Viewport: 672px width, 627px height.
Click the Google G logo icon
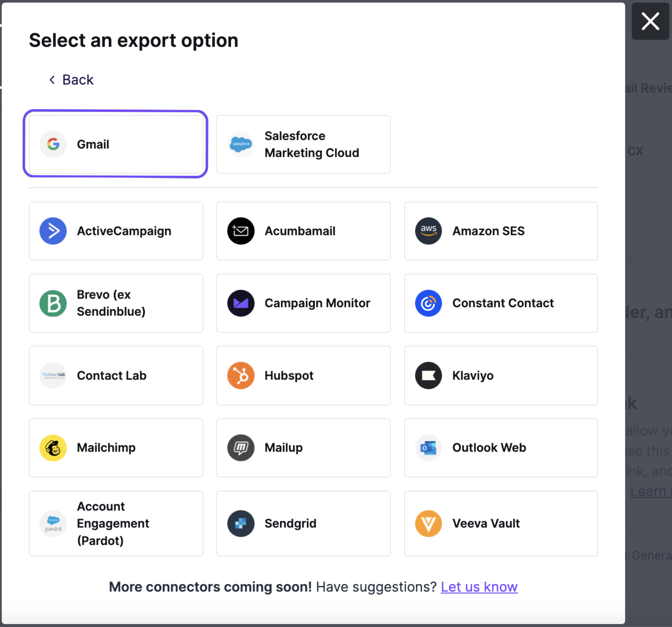53,144
